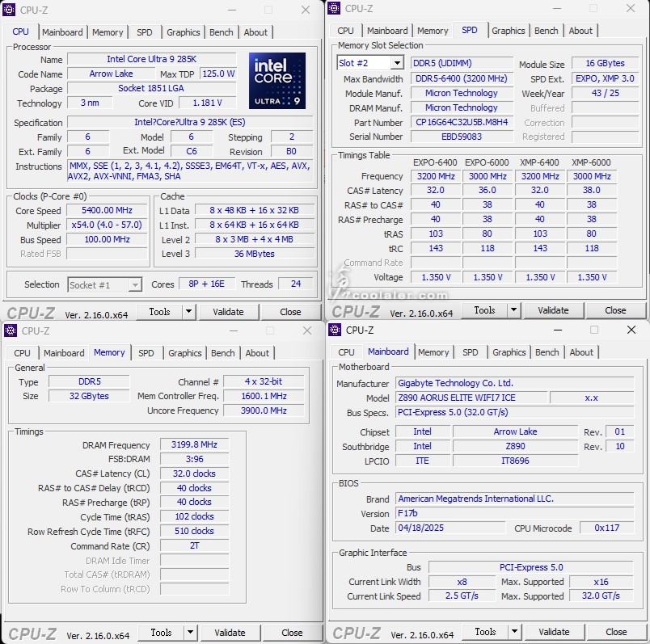Screen dimensions: 650x644
Task: Click Tools button in Memory window
Action: pos(161,633)
